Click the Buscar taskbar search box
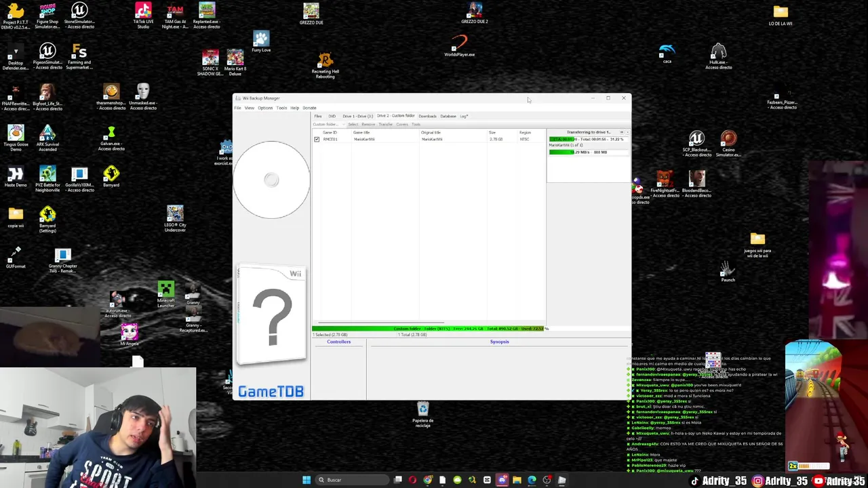The image size is (868, 488). click(x=353, y=480)
